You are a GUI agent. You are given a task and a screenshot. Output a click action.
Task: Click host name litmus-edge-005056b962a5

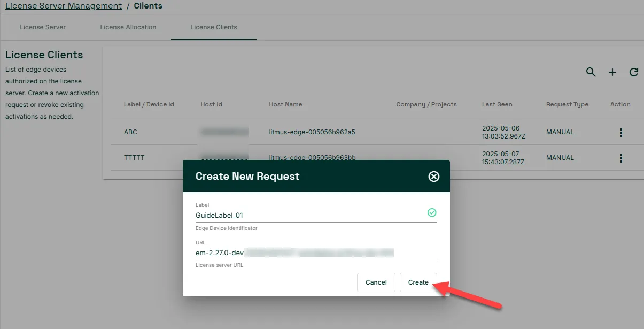[312, 132]
